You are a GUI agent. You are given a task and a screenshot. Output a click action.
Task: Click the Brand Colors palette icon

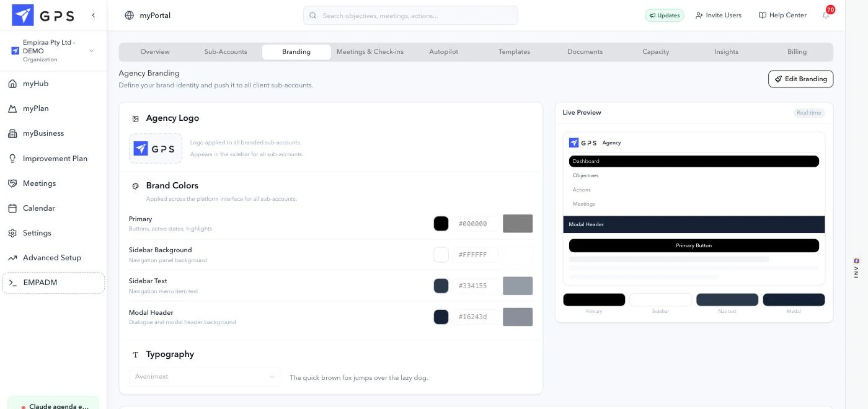click(136, 186)
